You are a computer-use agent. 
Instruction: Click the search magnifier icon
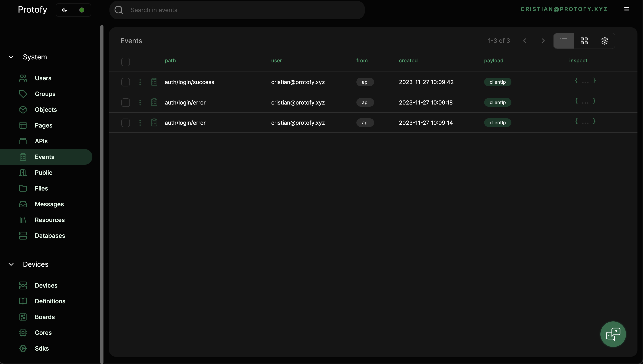click(x=119, y=10)
